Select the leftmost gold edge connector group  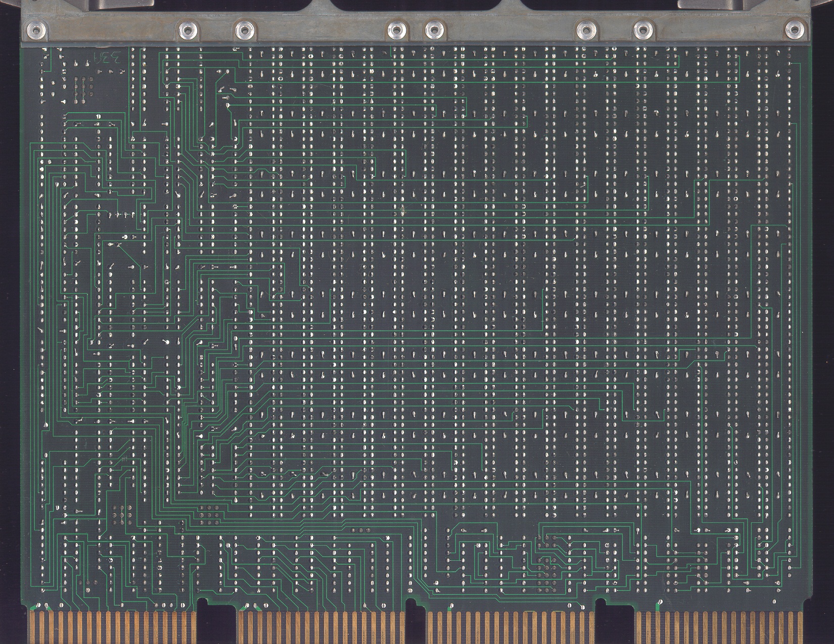coord(114,627)
